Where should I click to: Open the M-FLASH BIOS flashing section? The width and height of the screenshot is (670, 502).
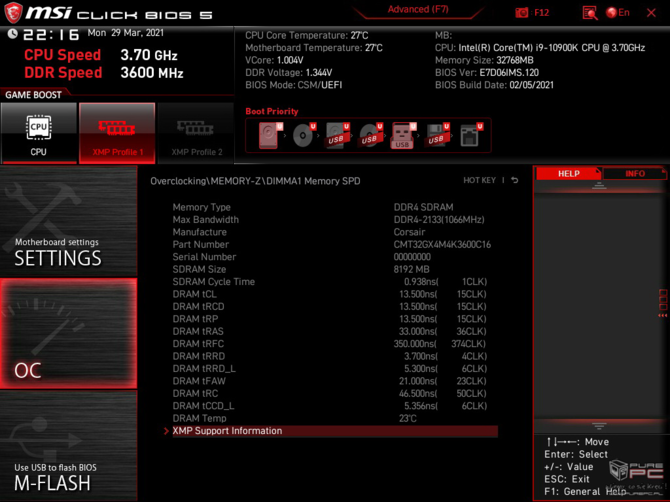click(x=68, y=446)
